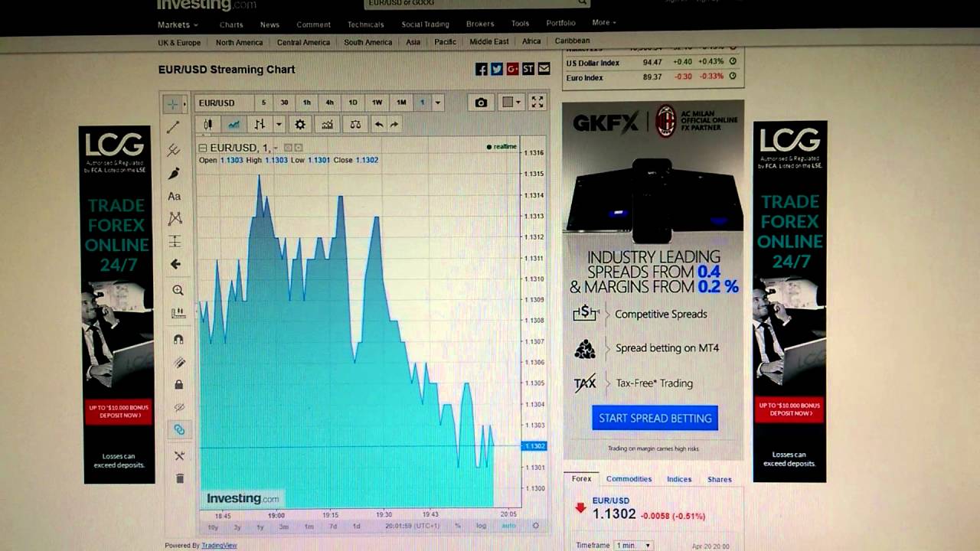980x551 pixels.
Task: Select 1M interval
Action: click(401, 103)
